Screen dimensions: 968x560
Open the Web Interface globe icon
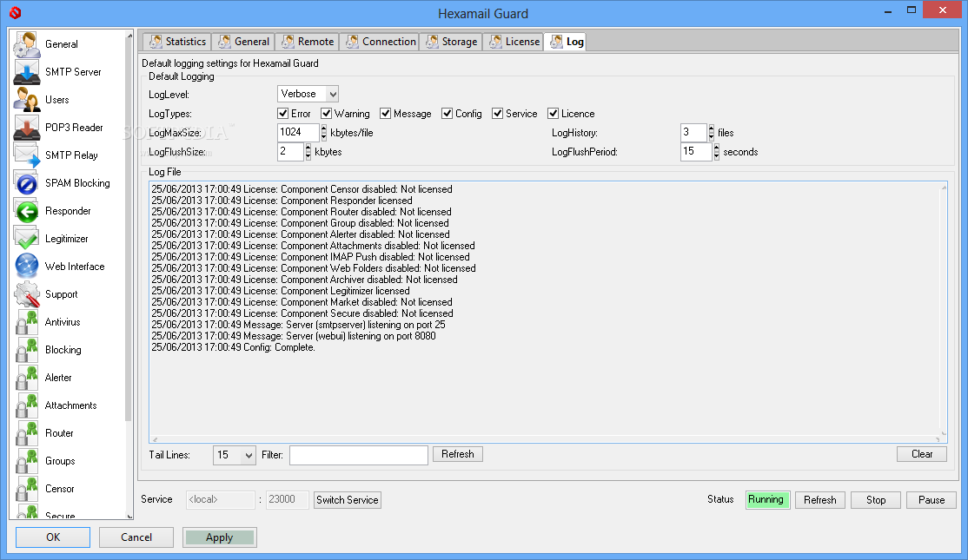click(x=27, y=267)
